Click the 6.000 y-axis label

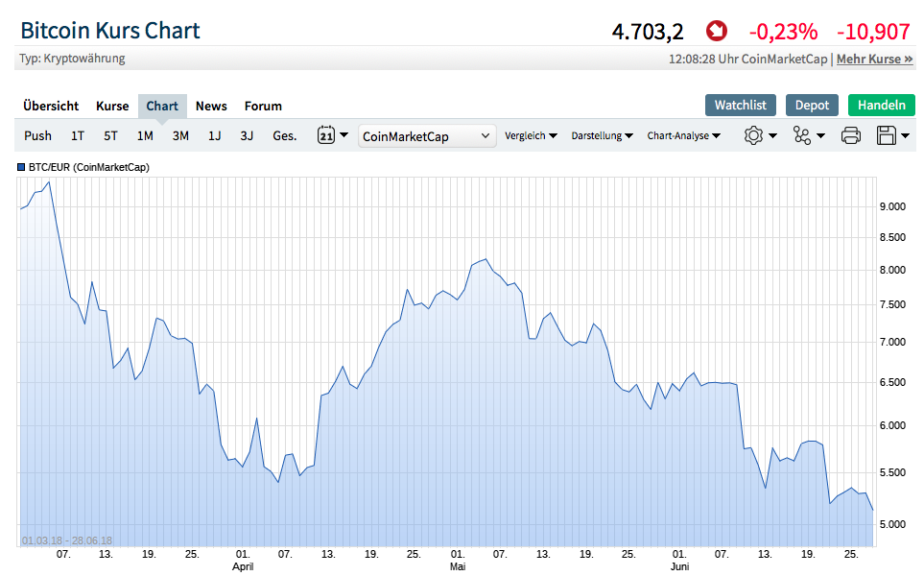click(892, 425)
